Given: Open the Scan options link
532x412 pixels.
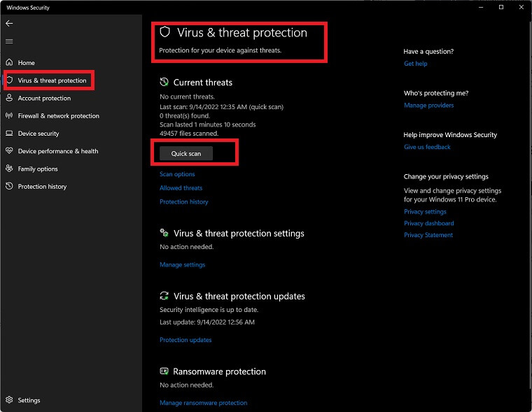Looking at the screenshot, I should [x=177, y=174].
